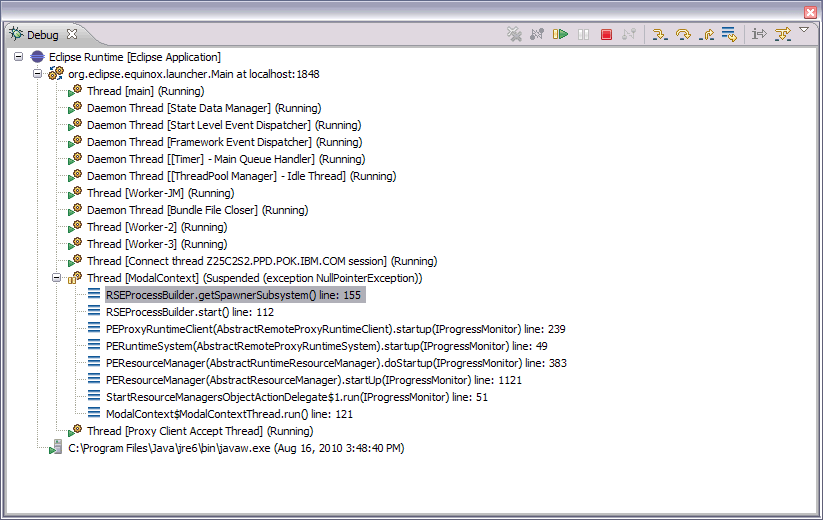The width and height of the screenshot is (823, 520).
Task: Terminate the debug session
Action: 606,35
